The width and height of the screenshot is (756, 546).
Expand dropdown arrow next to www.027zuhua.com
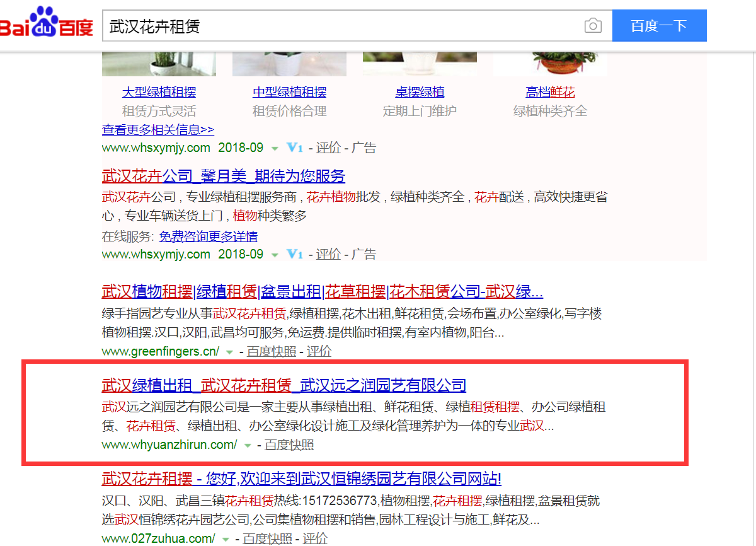click(226, 539)
